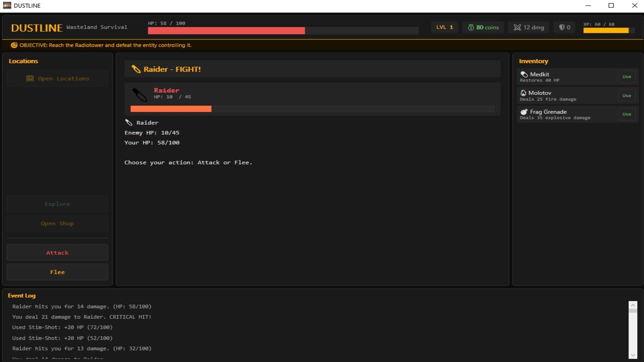Click the Raider enemy health bar
The image size is (644, 362).
tap(312, 109)
